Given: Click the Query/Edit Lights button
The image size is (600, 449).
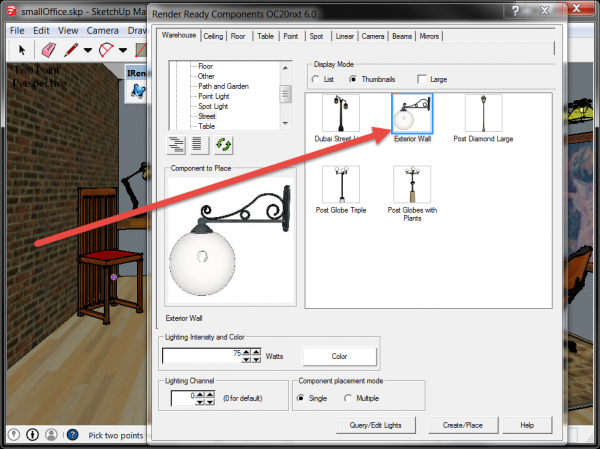Looking at the screenshot, I should [375, 425].
